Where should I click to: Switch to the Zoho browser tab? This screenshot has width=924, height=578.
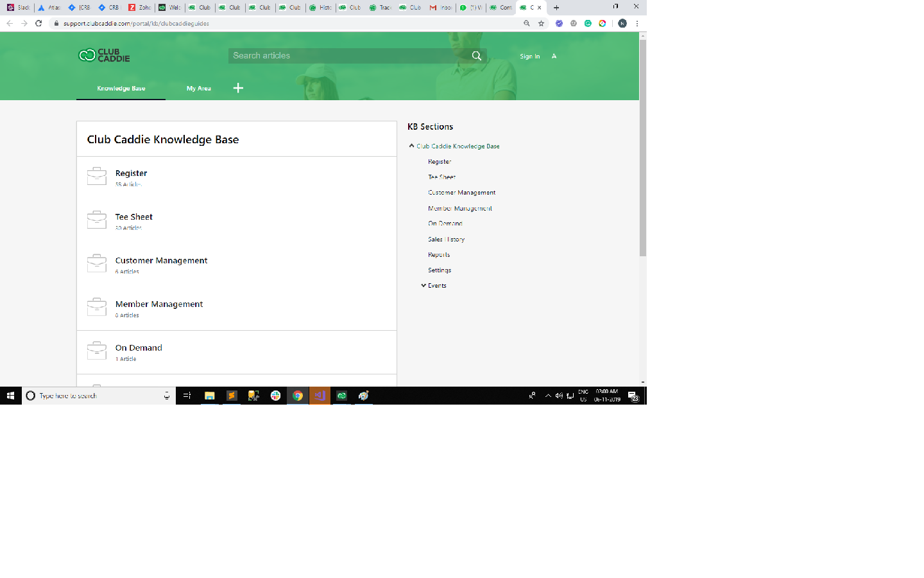coord(140,8)
